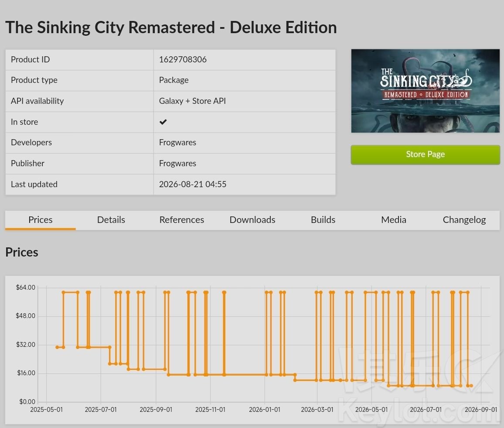
Task: Click the Product type label
Action: click(34, 80)
